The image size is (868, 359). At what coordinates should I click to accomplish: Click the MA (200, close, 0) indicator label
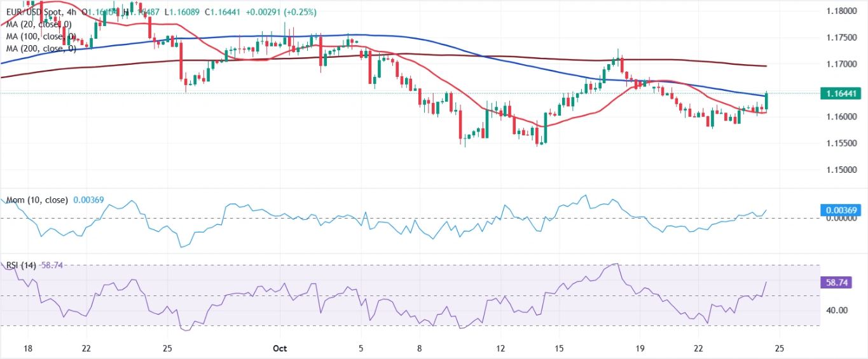pos(40,48)
